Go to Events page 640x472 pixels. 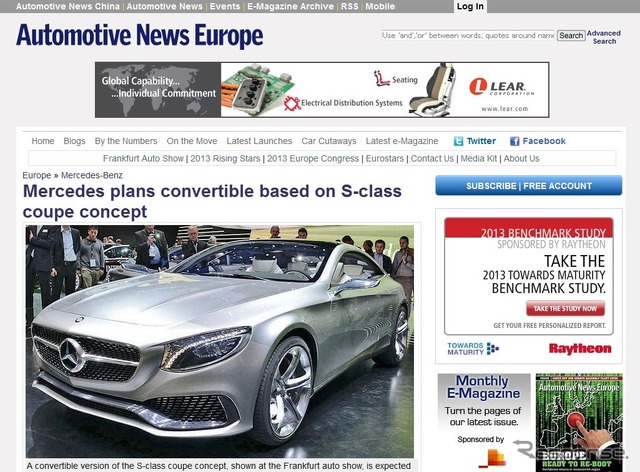[x=225, y=7]
